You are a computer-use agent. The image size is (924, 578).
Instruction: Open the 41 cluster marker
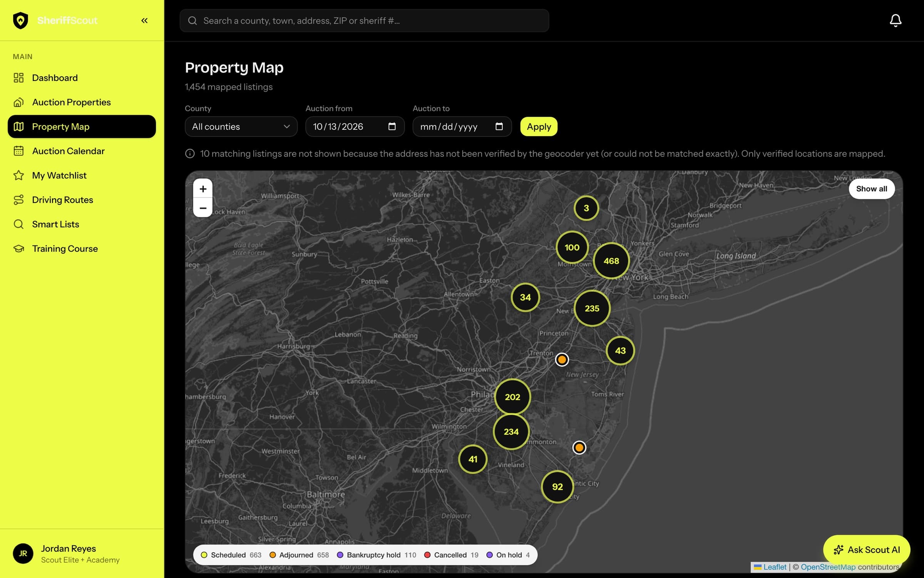tap(473, 459)
